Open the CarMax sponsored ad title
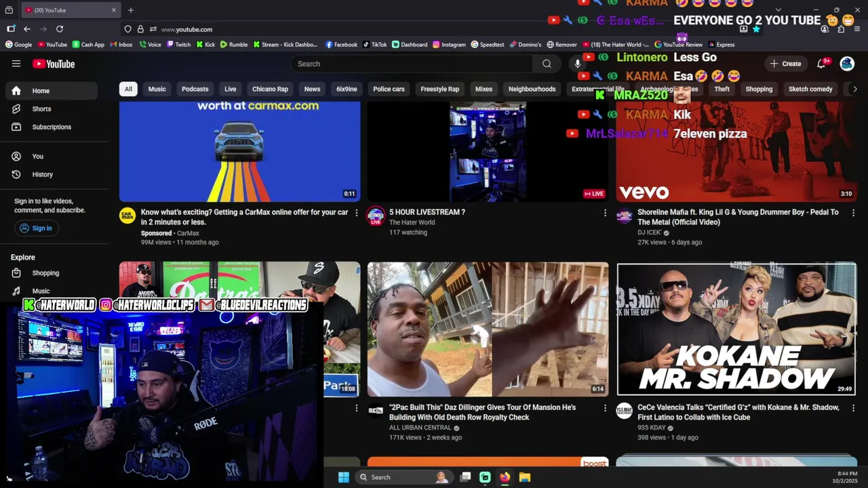Viewport: 868px width, 488px height. pos(244,217)
